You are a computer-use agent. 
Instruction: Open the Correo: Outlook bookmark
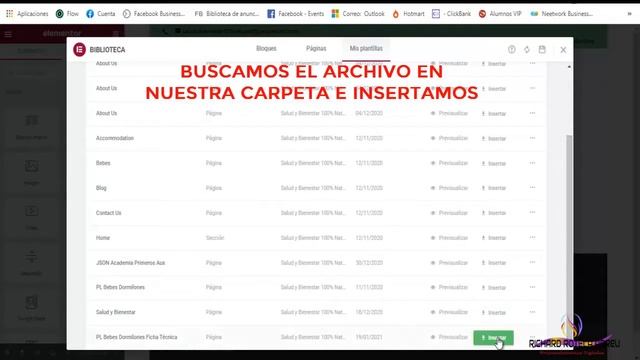click(x=358, y=14)
